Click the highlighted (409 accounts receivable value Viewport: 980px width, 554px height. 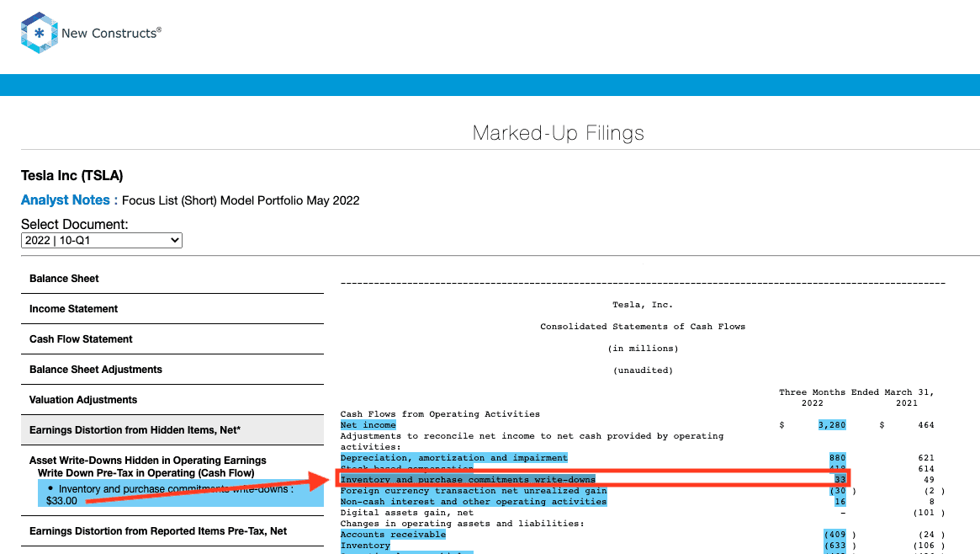click(x=835, y=535)
